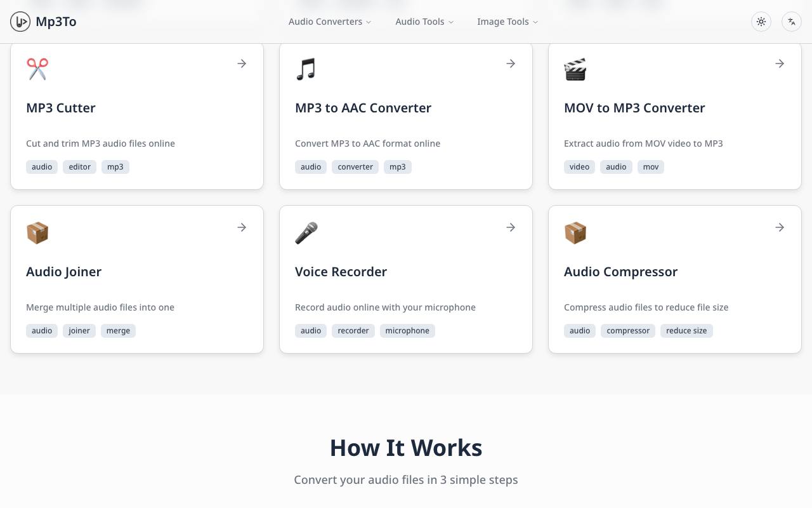Click the arrow on the Voice Recorder card
This screenshot has height=508, width=812.
(x=511, y=227)
